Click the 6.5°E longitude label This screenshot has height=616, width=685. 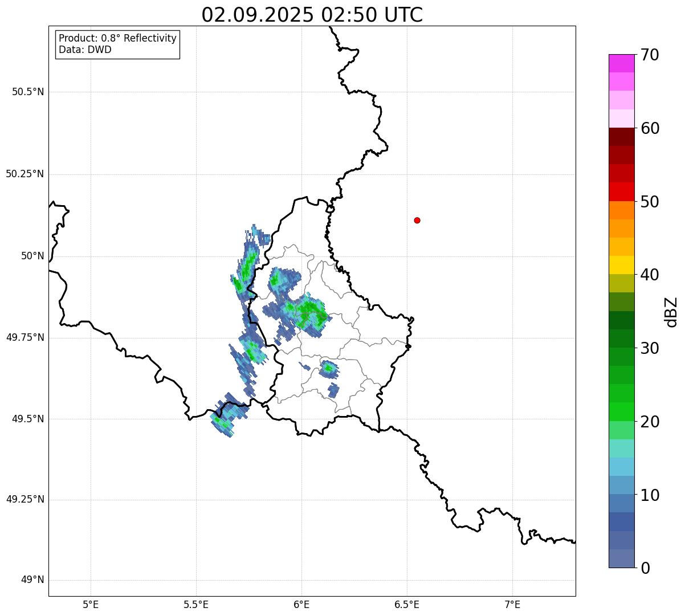point(407,604)
